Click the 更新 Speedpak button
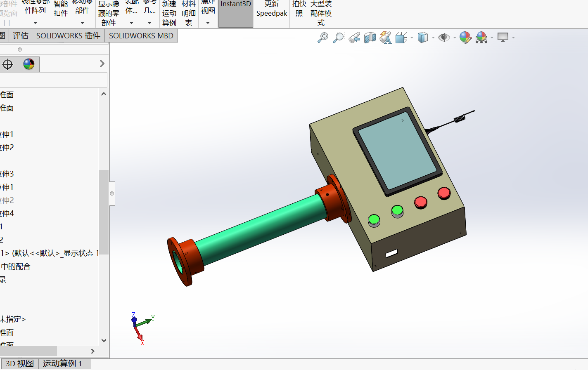Screen dimensions: 588x370 [271, 9]
